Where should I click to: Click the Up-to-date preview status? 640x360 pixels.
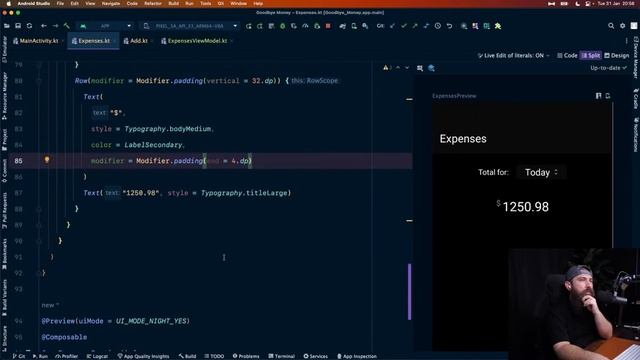pyautogui.click(x=608, y=68)
